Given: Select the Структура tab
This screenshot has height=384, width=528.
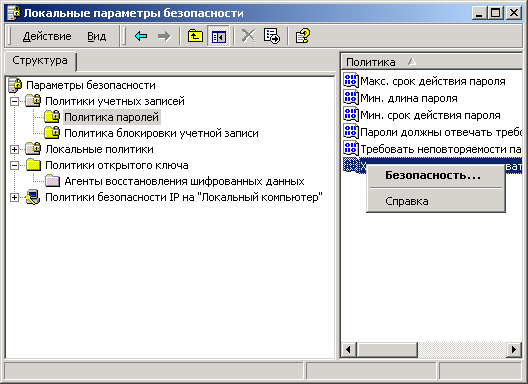Looking at the screenshot, I should (40, 61).
